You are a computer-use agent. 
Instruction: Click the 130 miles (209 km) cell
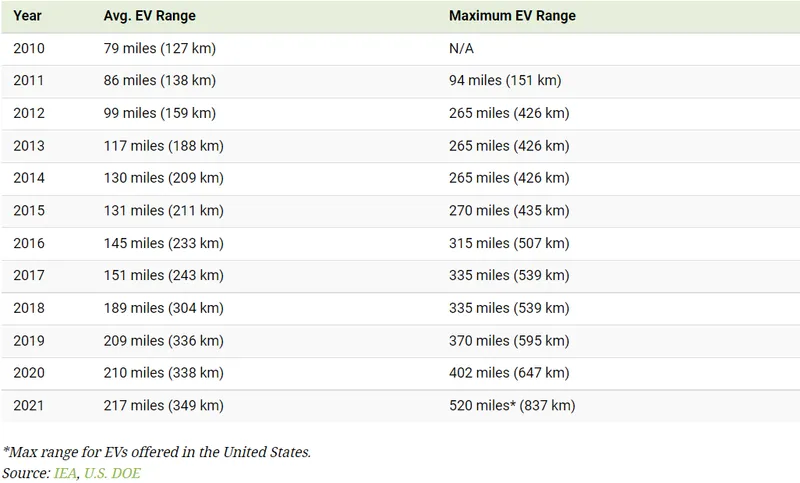(164, 178)
